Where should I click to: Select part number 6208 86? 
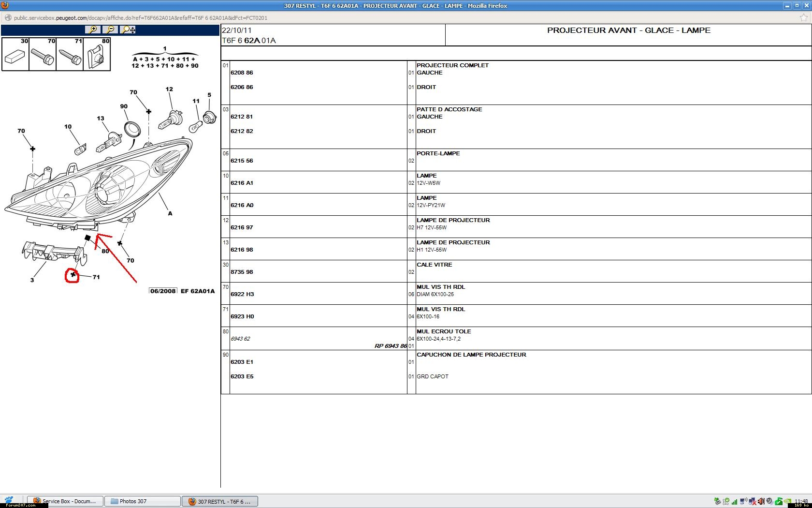pyautogui.click(x=242, y=73)
